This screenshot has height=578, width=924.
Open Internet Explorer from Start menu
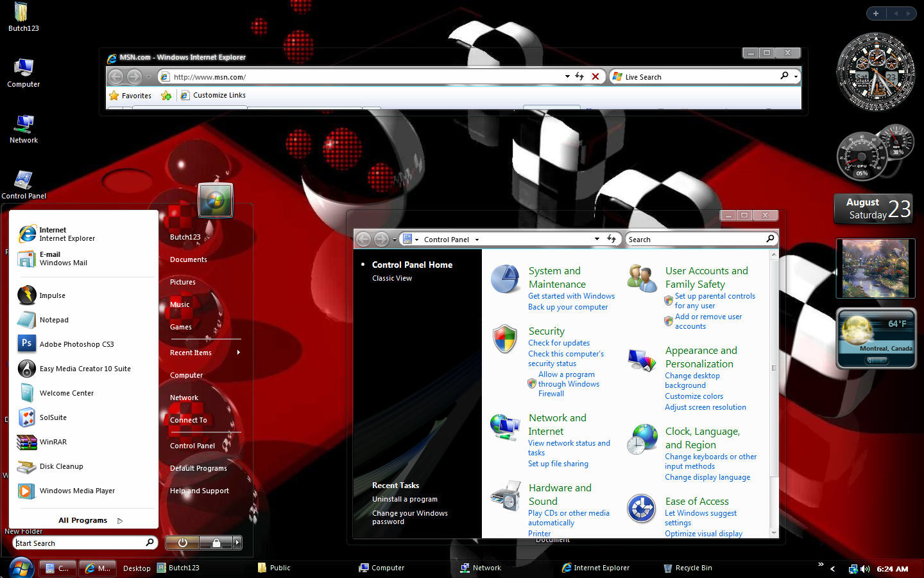pos(85,234)
